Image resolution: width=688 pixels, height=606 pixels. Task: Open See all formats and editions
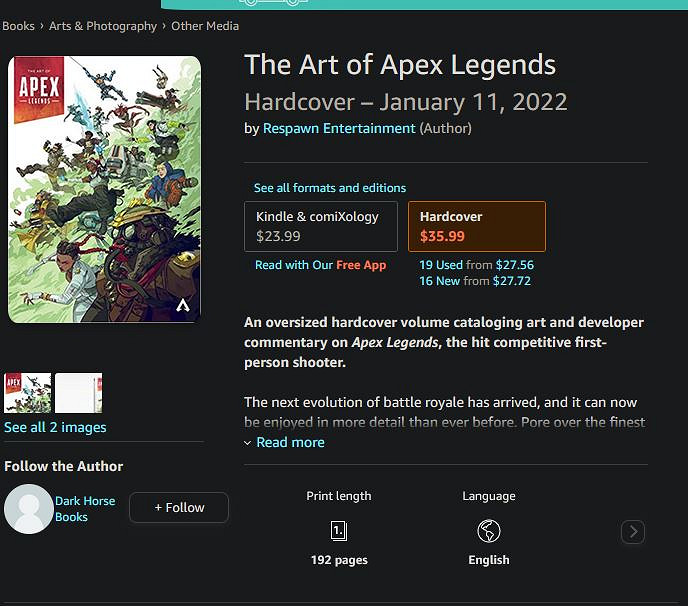coord(330,188)
